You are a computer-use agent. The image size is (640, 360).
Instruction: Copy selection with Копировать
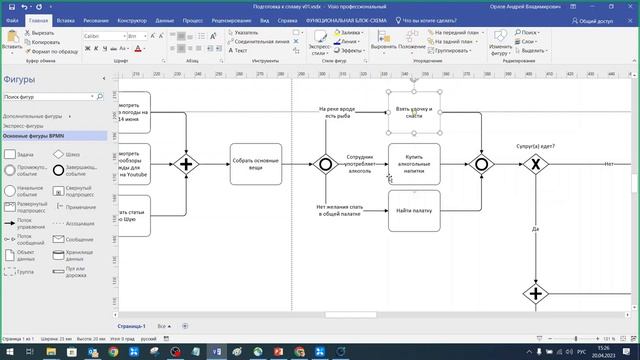pyautogui.click(x=42, y=42)
